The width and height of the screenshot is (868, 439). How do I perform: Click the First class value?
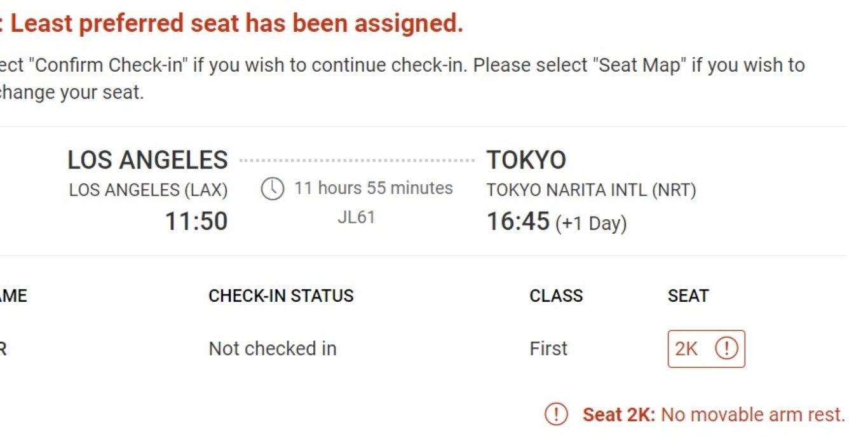point(548,348)
